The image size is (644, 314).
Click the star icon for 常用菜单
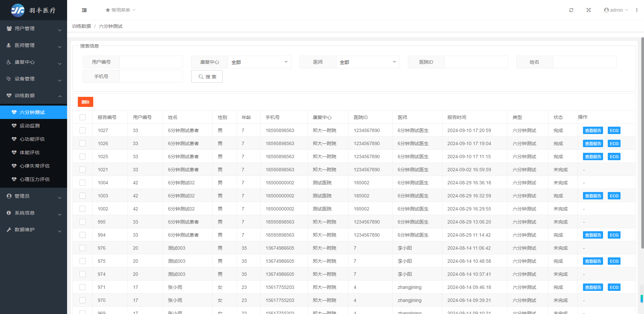(x=108, y=10)
